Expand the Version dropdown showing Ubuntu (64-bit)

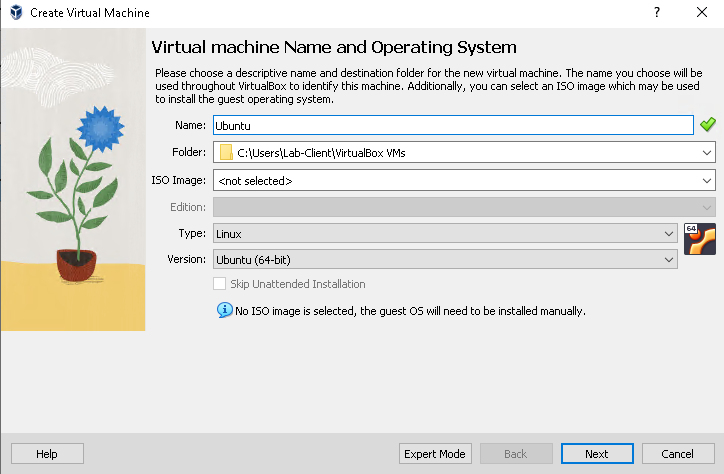pyautogui.click(x=445, y=259)
